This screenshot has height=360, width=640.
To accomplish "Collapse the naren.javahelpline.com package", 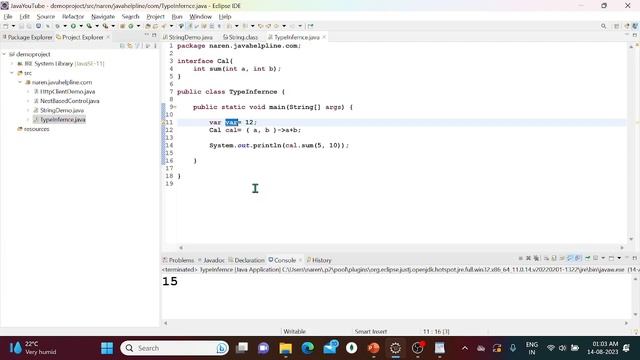I will (x=20, y=82).
